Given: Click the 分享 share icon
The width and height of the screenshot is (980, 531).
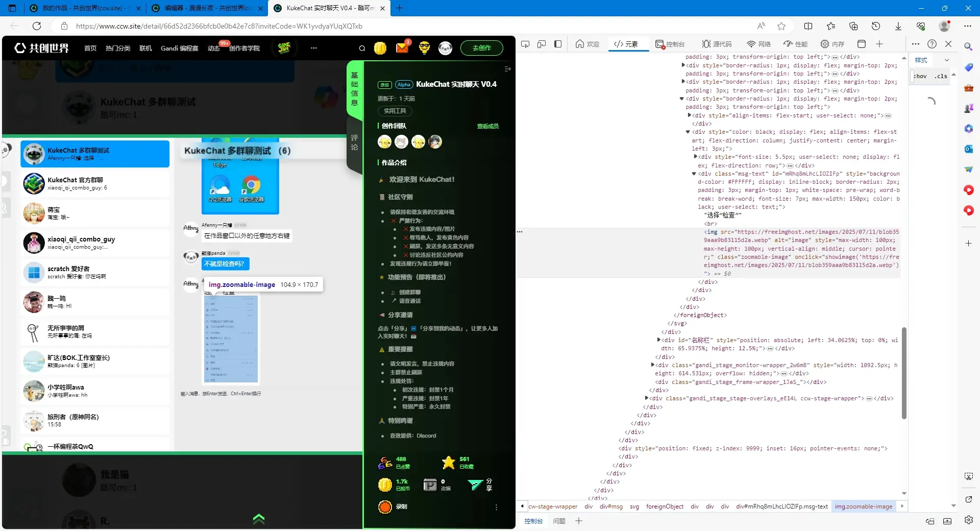Looking at the screenshot, I should 475,485.
